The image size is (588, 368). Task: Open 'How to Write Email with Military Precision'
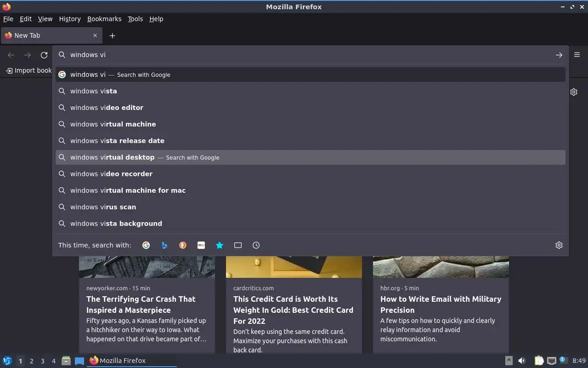(x=441, y=305)
